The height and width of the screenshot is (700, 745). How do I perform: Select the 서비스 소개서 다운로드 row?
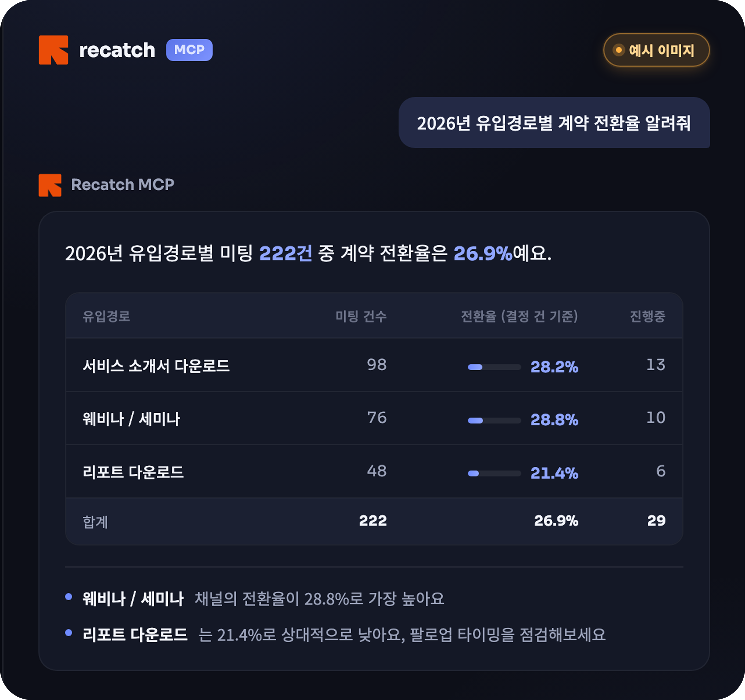coord(374,365)
